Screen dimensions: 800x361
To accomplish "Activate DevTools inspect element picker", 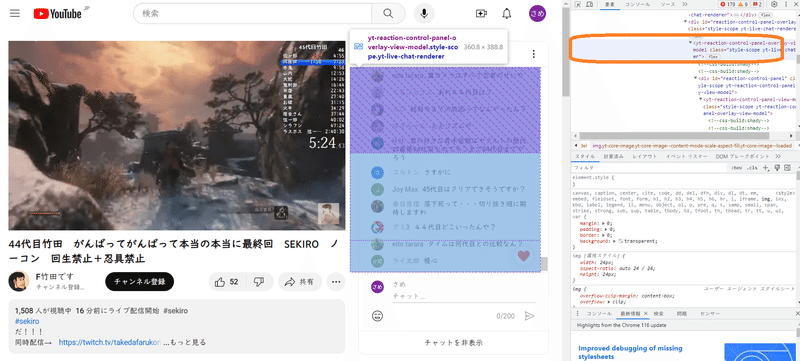I will 577,4.
